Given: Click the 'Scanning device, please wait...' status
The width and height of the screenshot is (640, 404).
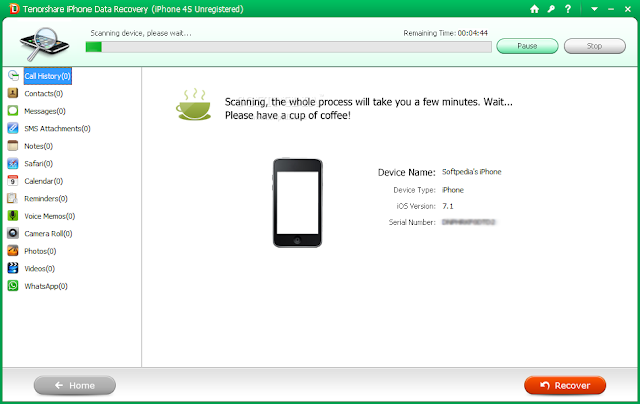Looking at the screenshot, I should 141,33.
